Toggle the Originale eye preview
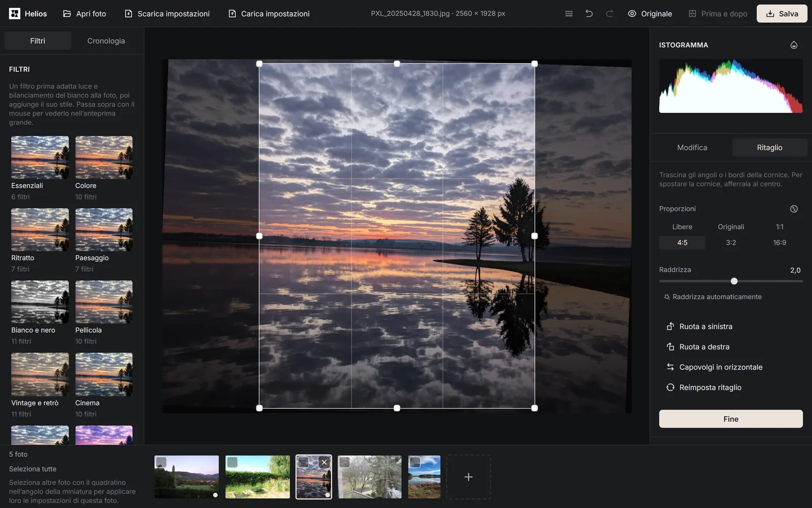 650,14
